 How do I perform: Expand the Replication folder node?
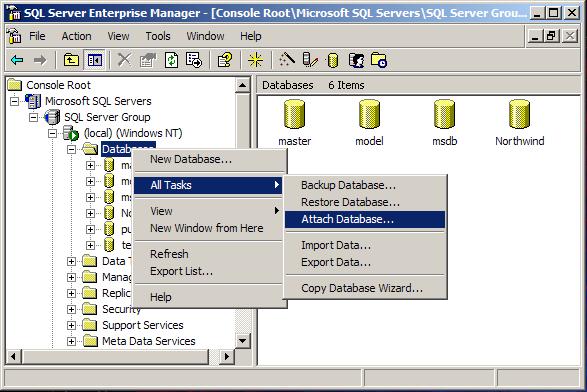point(71,293)
